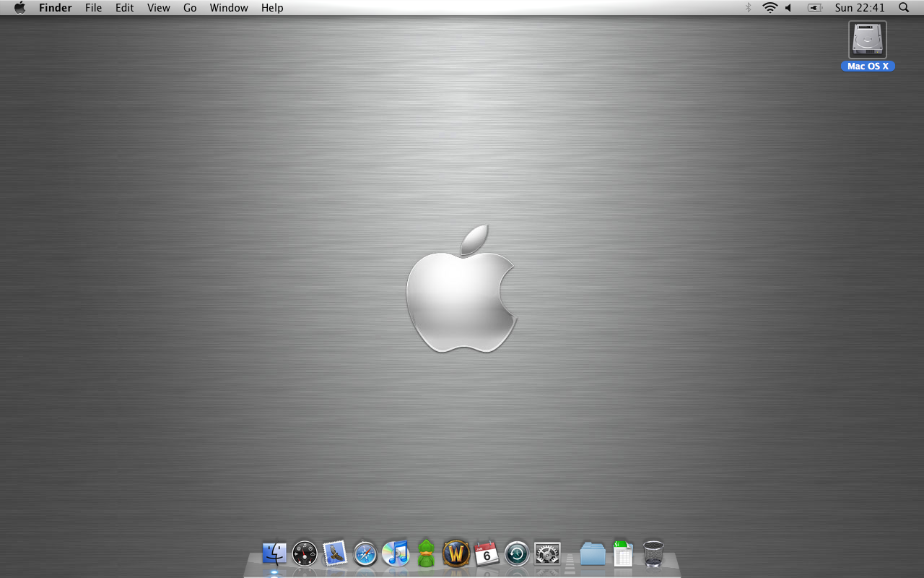Open the Trash in the Dock
The image size is (924, 578).
(x=653, y=554)
